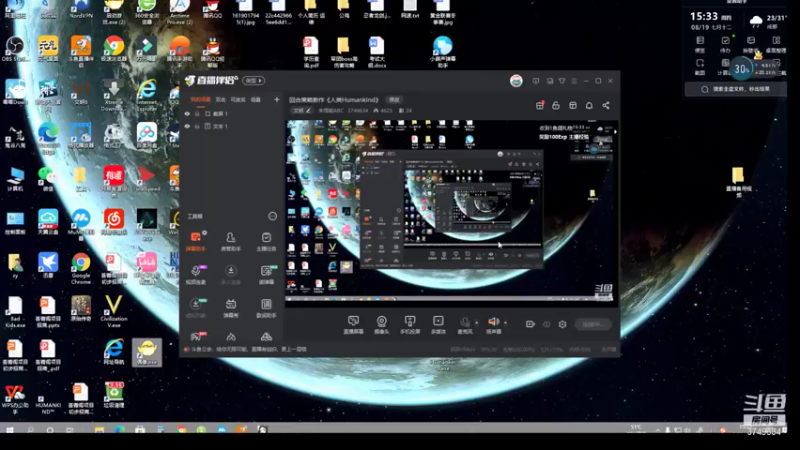Screen dimensions: 800x450
Task: Click the nested stream preview thumbnail
Action: coord(452,213)
